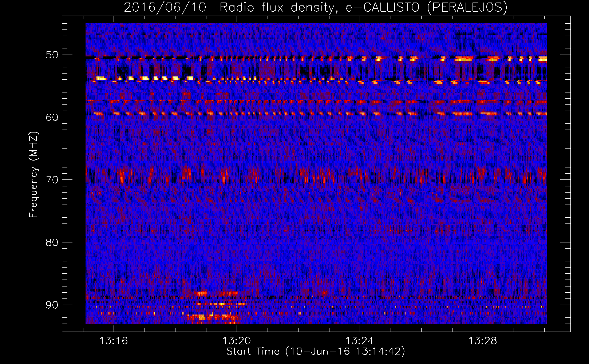Click the 90 frequency tick label

tap(52, 305)
